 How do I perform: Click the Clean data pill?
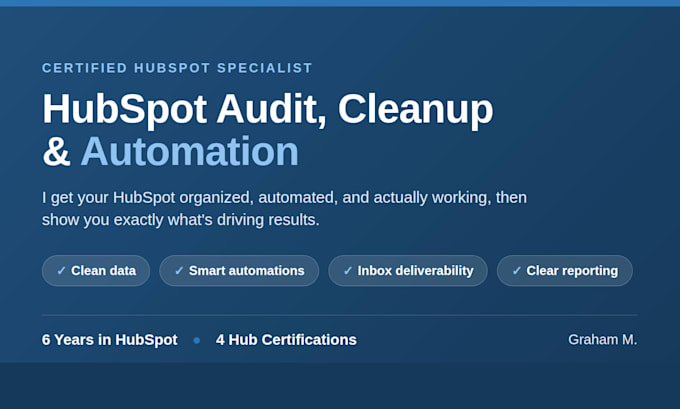[96, 271]
